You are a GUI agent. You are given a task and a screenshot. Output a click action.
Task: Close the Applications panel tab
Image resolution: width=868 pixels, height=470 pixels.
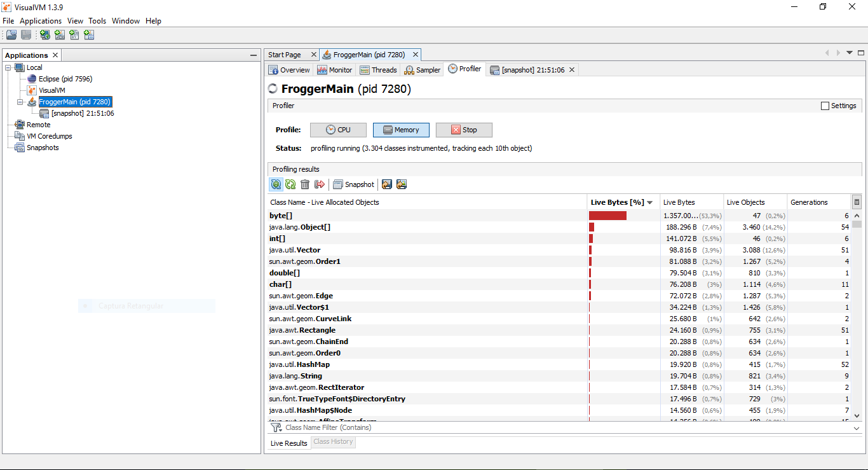click(55, 55)
